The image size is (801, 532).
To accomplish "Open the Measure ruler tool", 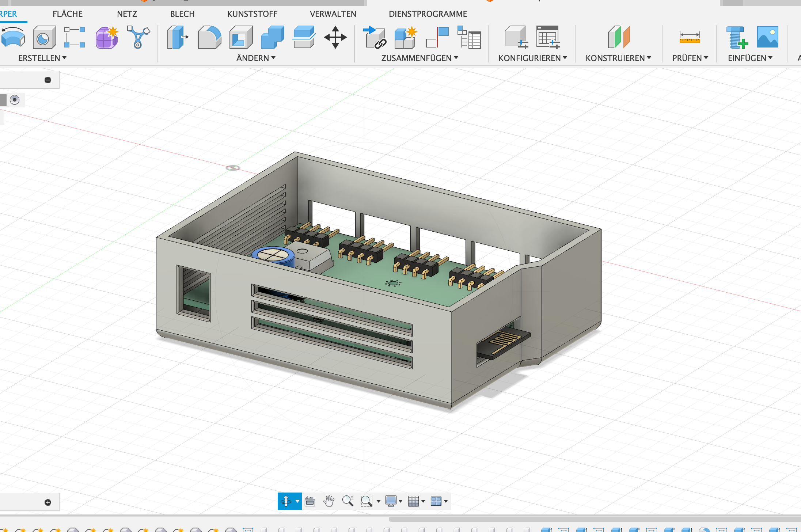I will [690, 37].
